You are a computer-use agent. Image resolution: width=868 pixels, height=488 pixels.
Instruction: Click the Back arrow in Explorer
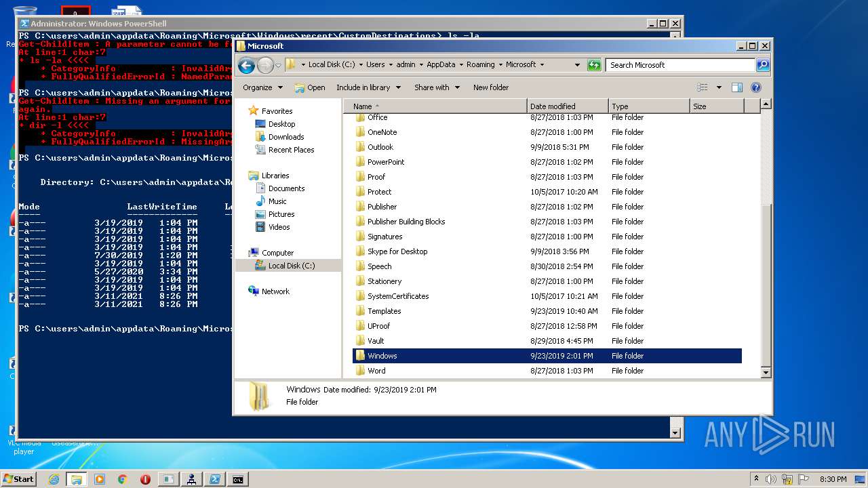[x=246, y=65]
